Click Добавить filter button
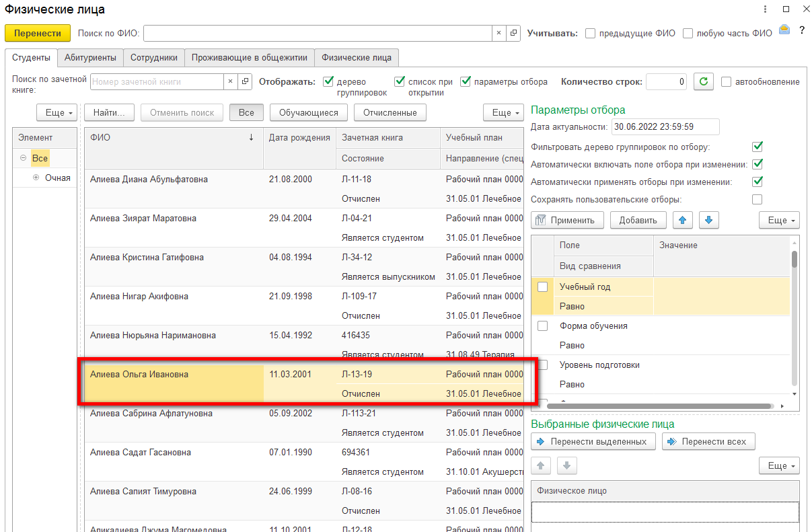The height and width of the screenshot is (532, 812). pos(638,220)
